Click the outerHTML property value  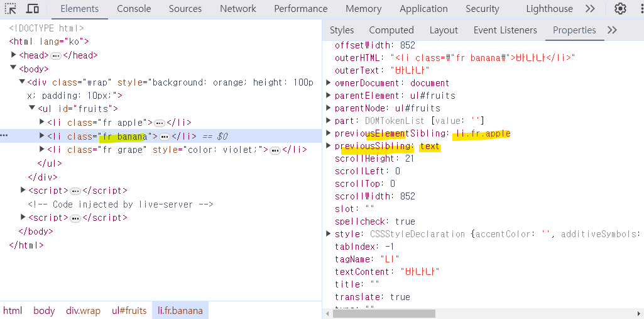coord(483,58)
